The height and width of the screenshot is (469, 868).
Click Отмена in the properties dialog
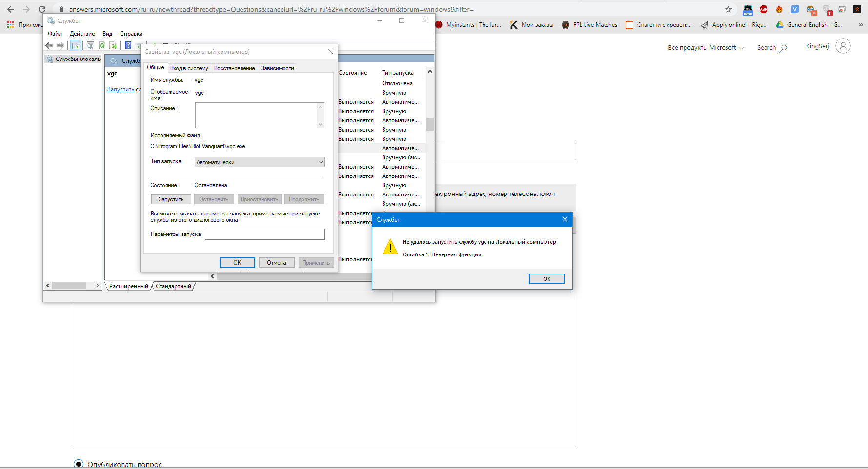(x=277, y=263)
